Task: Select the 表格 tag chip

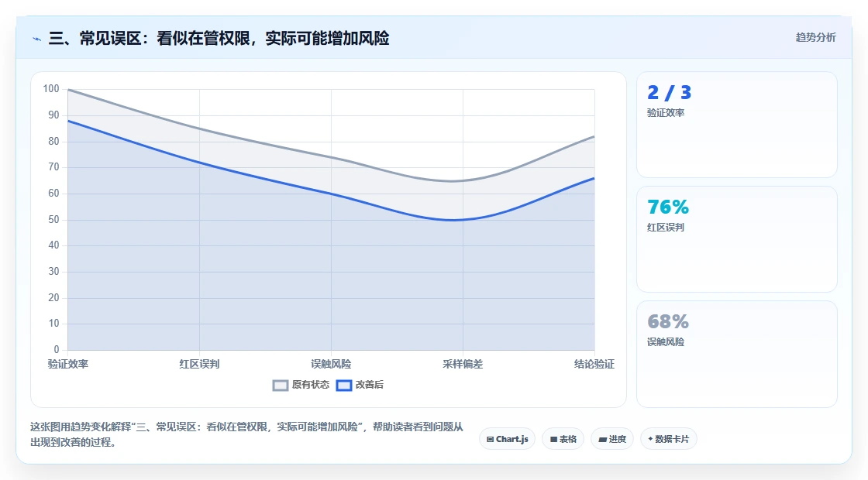Action: (x=563, y=439)
